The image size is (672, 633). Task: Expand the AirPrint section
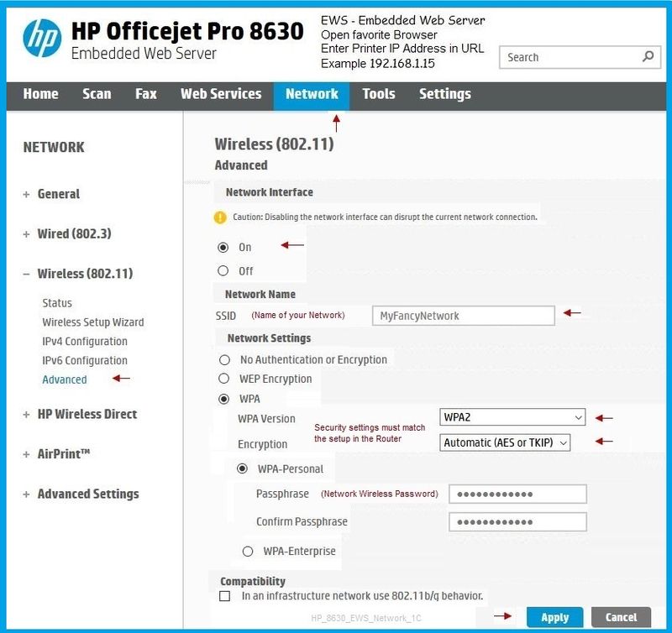[x=26, y=454]
